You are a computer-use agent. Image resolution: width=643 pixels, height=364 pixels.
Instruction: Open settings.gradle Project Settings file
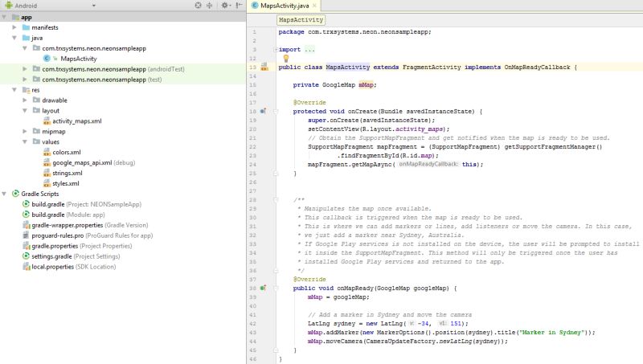(x=76, y=256)
